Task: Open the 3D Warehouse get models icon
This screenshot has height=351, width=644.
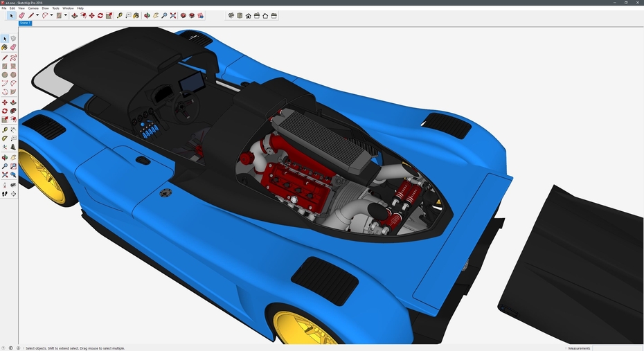Action: click(x=184, y=15)
